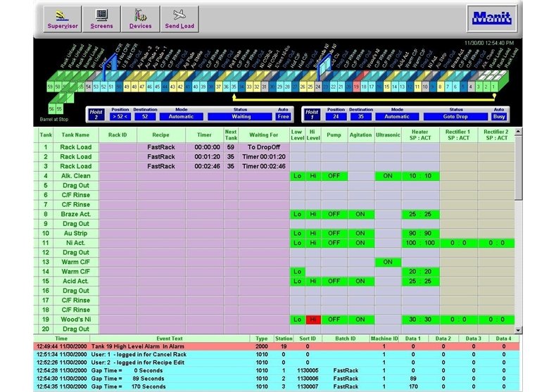Click Hoist 1 Busy auto status
This screenshot has width=556, height=392.
point(499,118)
